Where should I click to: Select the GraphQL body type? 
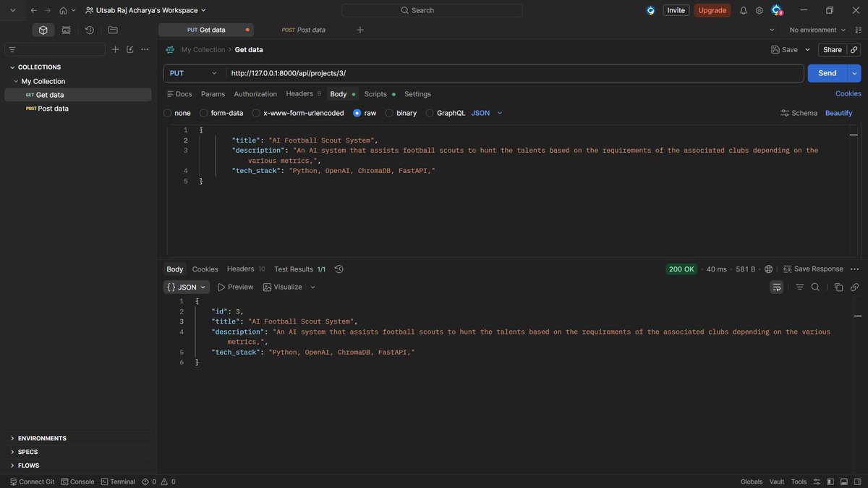tap(430, 113)
